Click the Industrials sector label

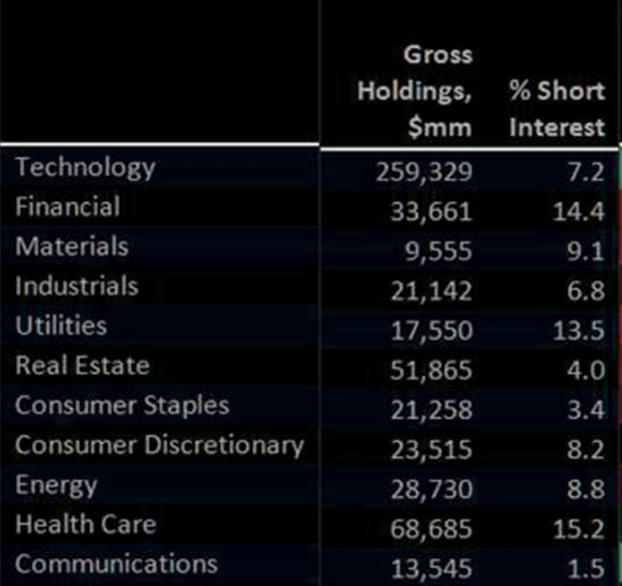tap(77, 286)
